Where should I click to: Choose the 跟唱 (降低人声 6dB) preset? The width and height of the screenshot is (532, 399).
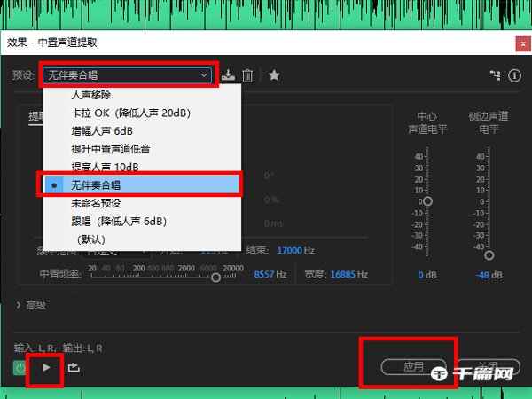(142, 221)
